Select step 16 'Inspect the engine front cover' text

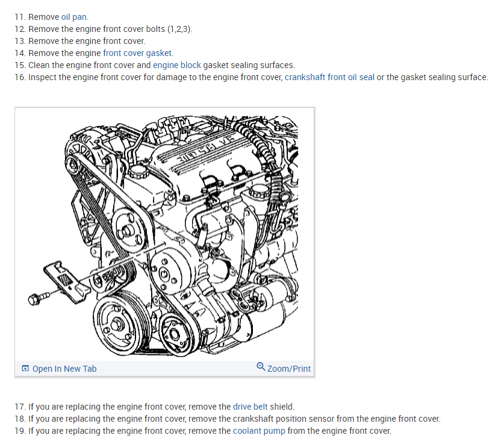click(251, 77)
